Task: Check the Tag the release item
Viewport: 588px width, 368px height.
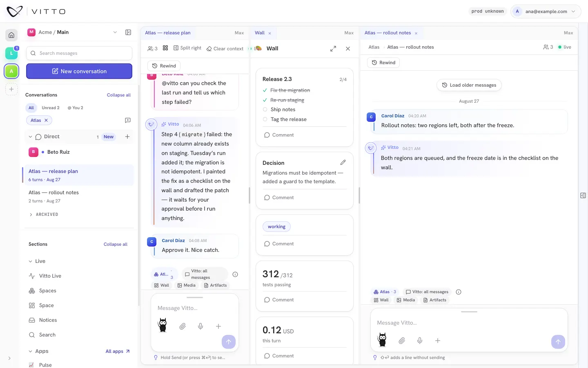Action: click(265, 119)
